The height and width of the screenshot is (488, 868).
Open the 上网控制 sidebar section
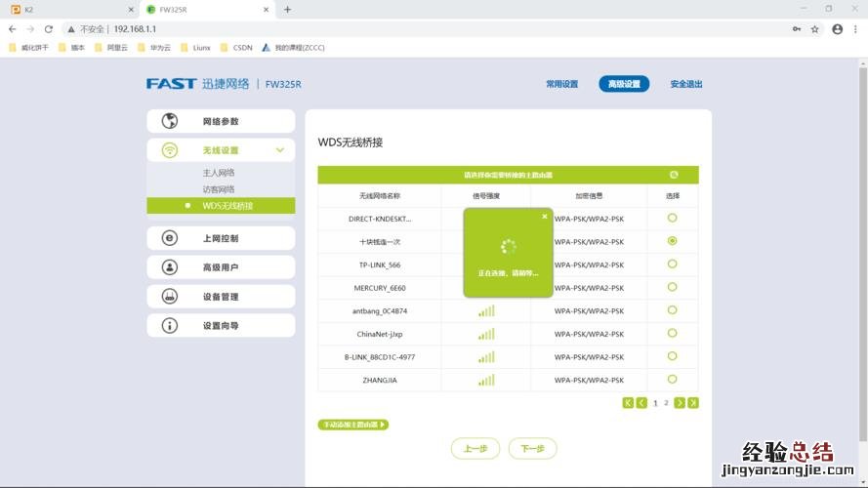pyautogui.click(x=221, y=238)
